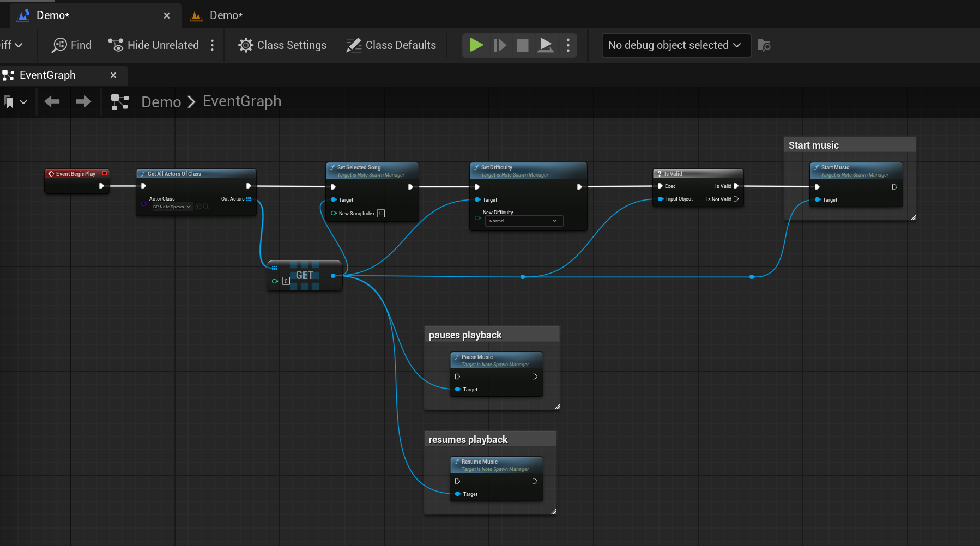Click Target pin on Set Difficulty node
Image resolution: width=980 pixels, height=546 pixels.
[x=477, y=199]
